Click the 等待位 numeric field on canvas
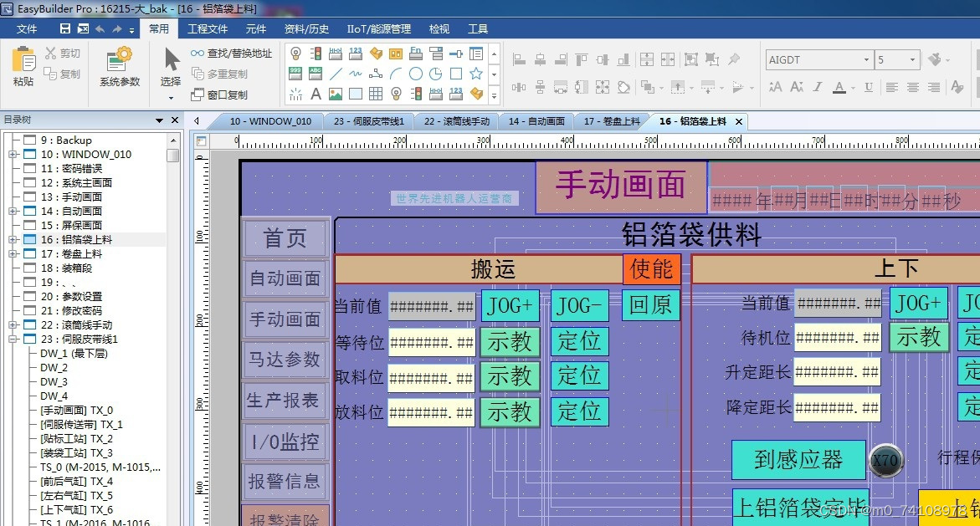Screen dimensions: 980x526 [x=431, y=343]
